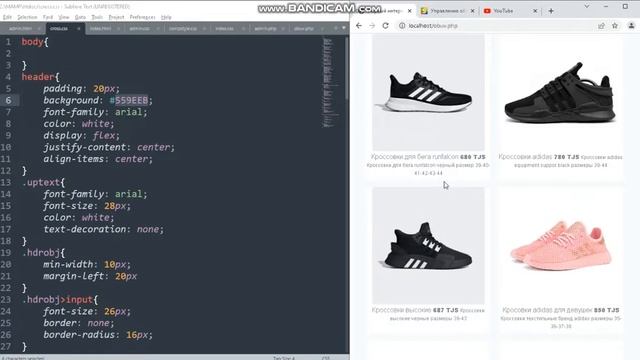Share this page using the address bar icon
Screen dimensions: 640x360
coord(601,26)
